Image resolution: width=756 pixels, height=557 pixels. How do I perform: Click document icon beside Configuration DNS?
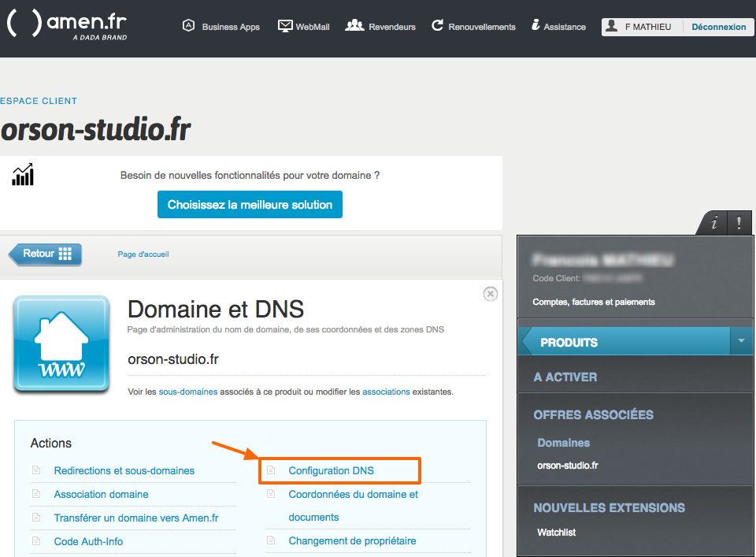tap(271, 470)
